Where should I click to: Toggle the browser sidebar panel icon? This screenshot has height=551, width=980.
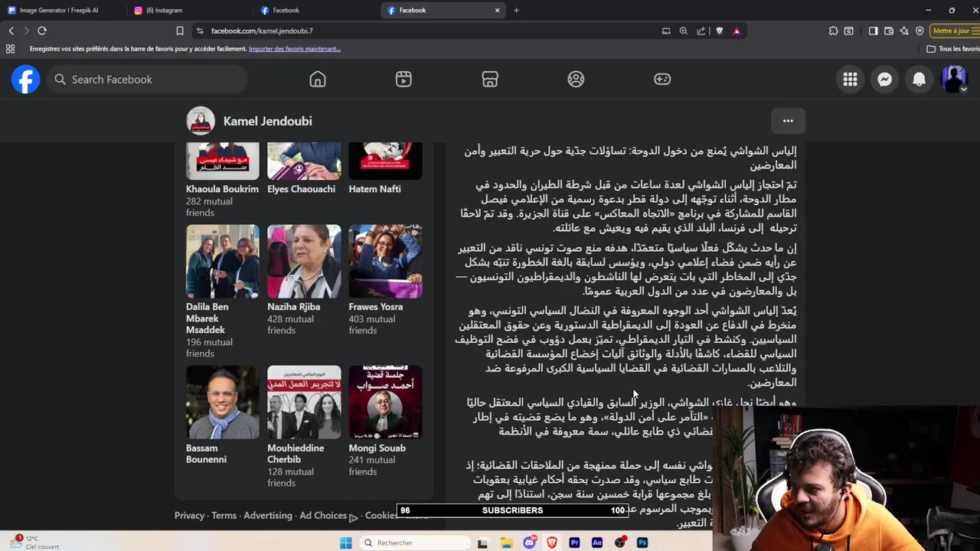pyautogui.click(x=873, y=31)
